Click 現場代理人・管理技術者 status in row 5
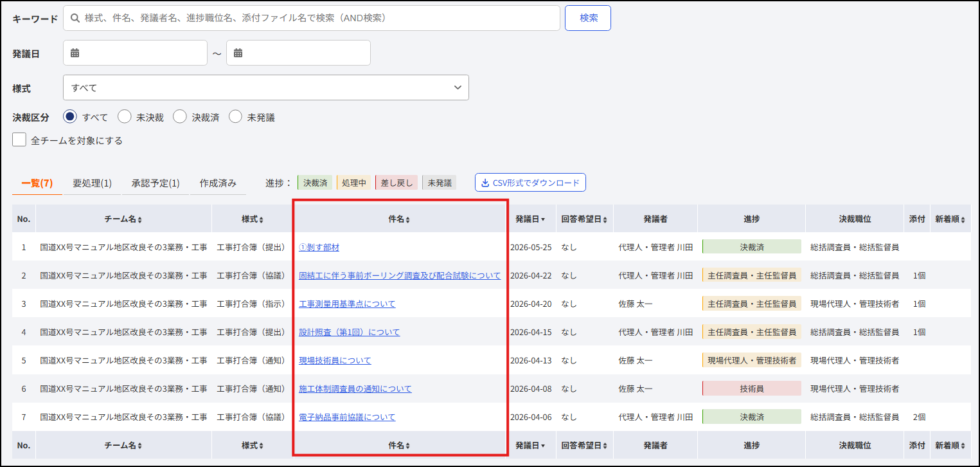Viewport: 980px width, 467px height. (x=752, y=360)
